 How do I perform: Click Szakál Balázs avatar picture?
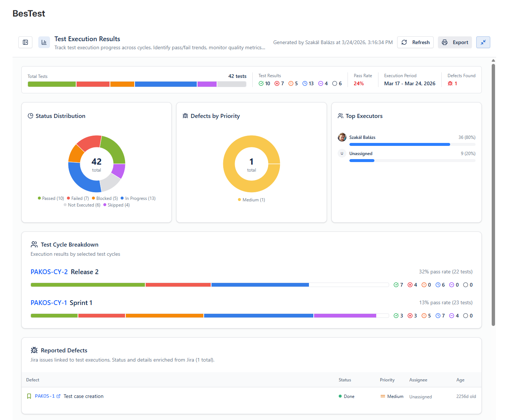[342, 137]
